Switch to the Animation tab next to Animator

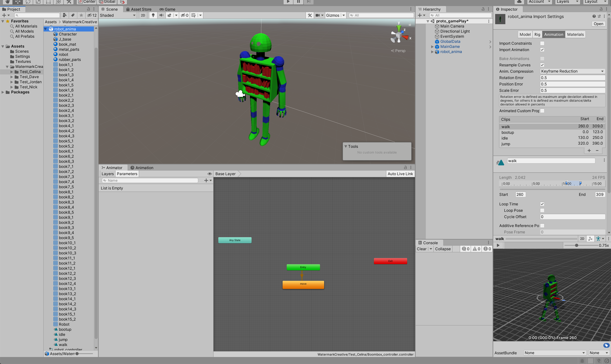(x=144, y=168)
